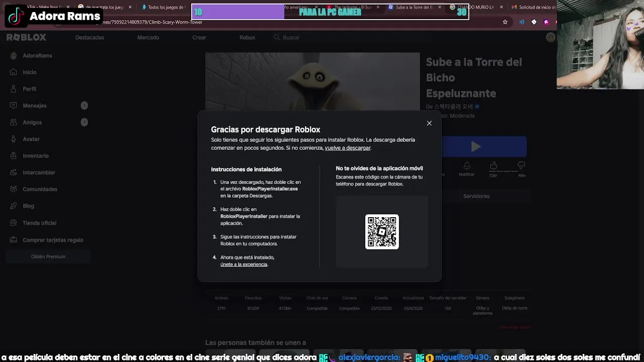Click the 'Tamaño del servidor' 150 value
The height and width of the screenshot is (362, 644).
click(x=448, y=308)
